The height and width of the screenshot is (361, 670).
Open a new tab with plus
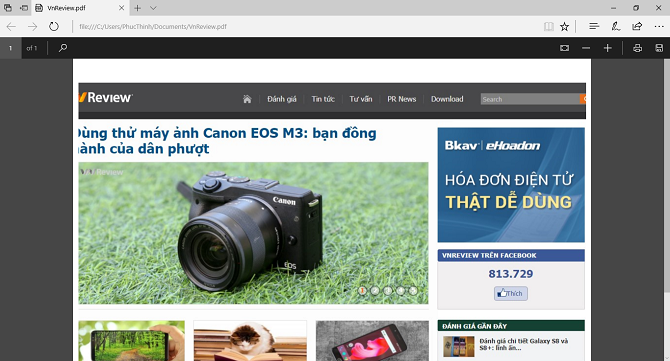click(137, 8)
